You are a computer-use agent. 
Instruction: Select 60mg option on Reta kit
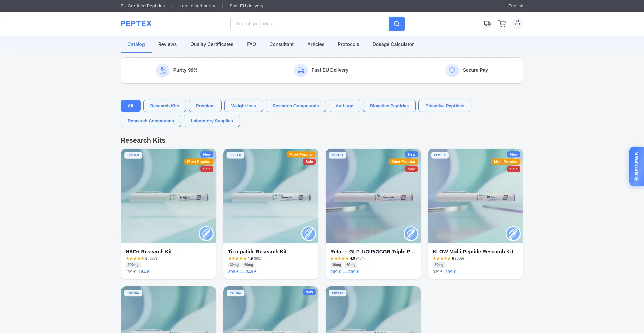pyautogui.click(x=351, y=265)
